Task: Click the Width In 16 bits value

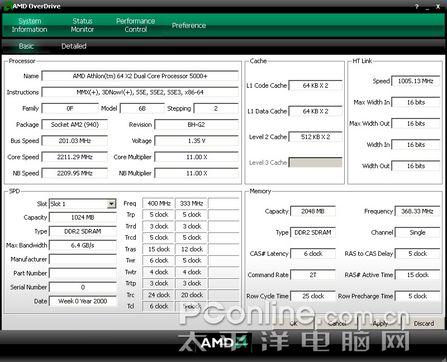Action: point(416,145)
